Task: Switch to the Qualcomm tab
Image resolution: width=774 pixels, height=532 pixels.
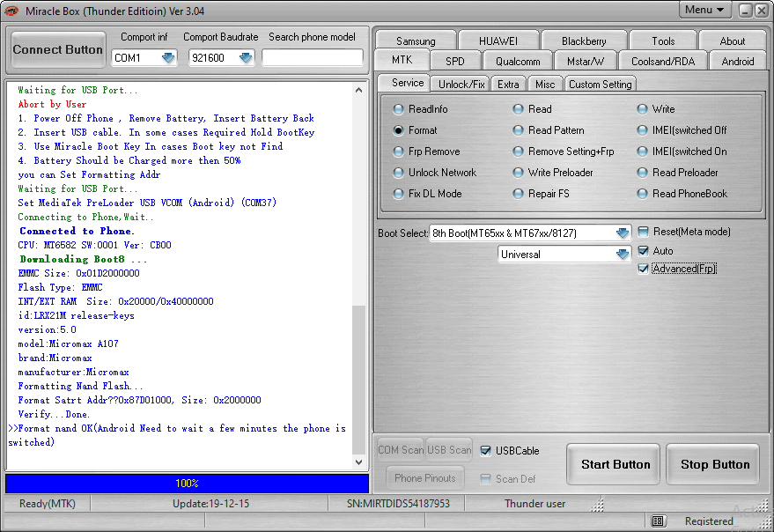Action: pos(518,62)
